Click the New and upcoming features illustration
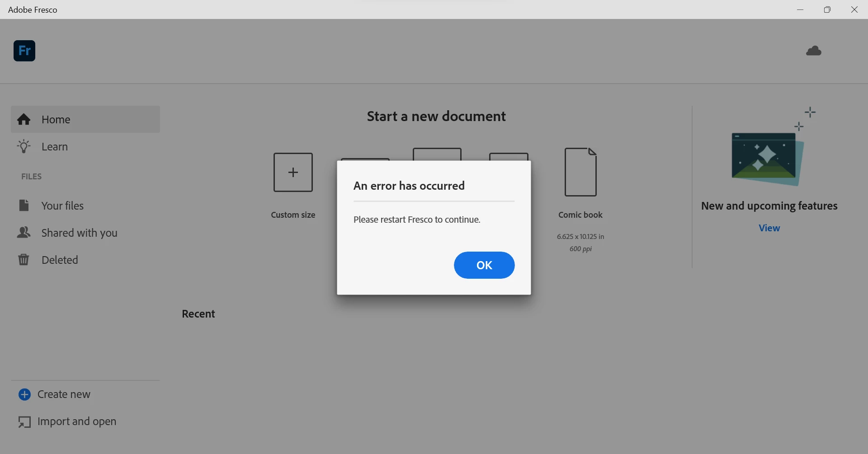The height and width of the screenshot is (454, 868). 773,147
